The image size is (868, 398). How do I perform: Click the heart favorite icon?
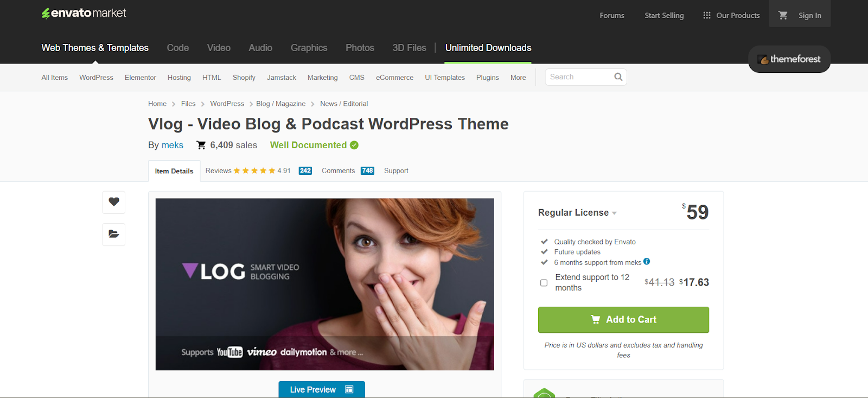114,202
